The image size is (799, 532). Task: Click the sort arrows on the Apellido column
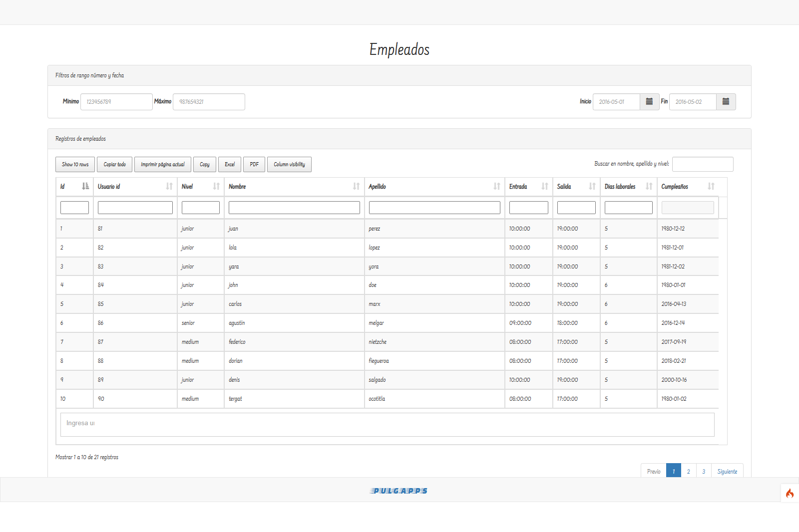pyautogui.click(x=496, y=187)
